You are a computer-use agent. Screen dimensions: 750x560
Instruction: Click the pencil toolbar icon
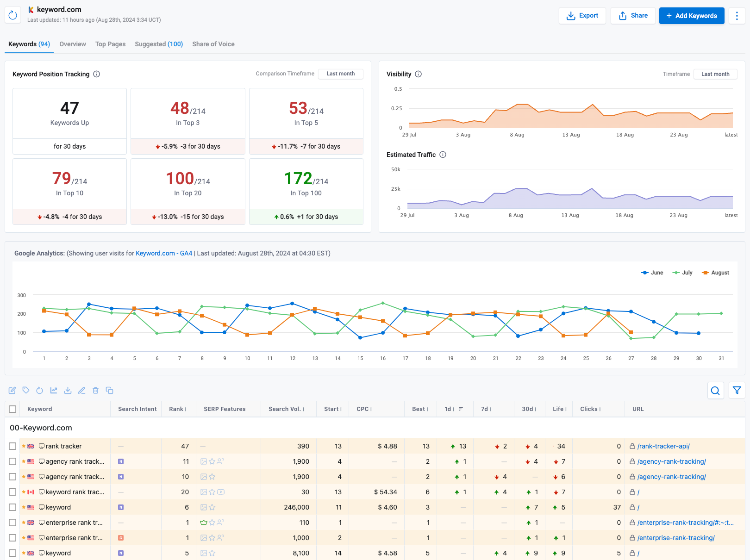(81, 391)
